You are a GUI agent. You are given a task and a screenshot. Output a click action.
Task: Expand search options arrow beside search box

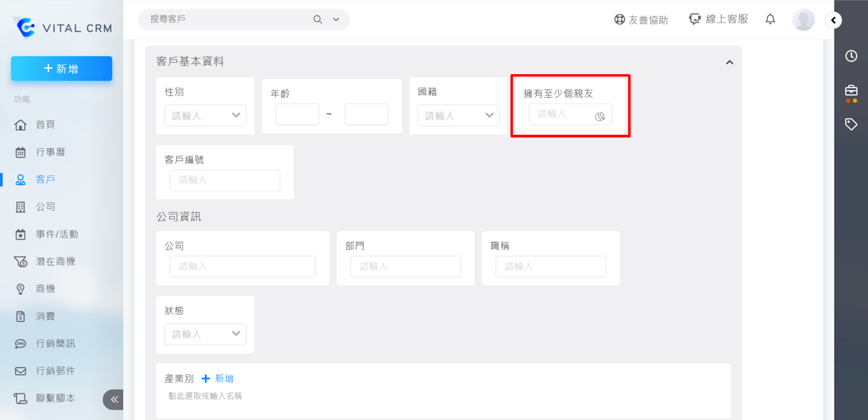[336, 20]
